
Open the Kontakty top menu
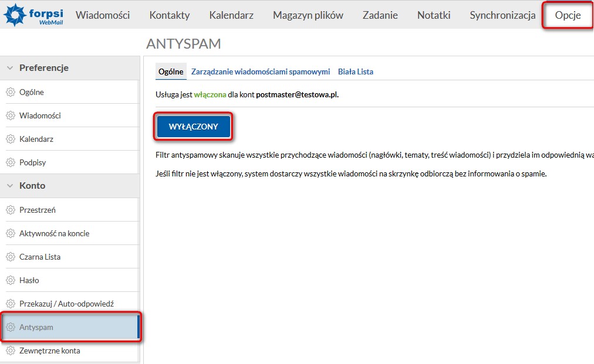(169, 15)
